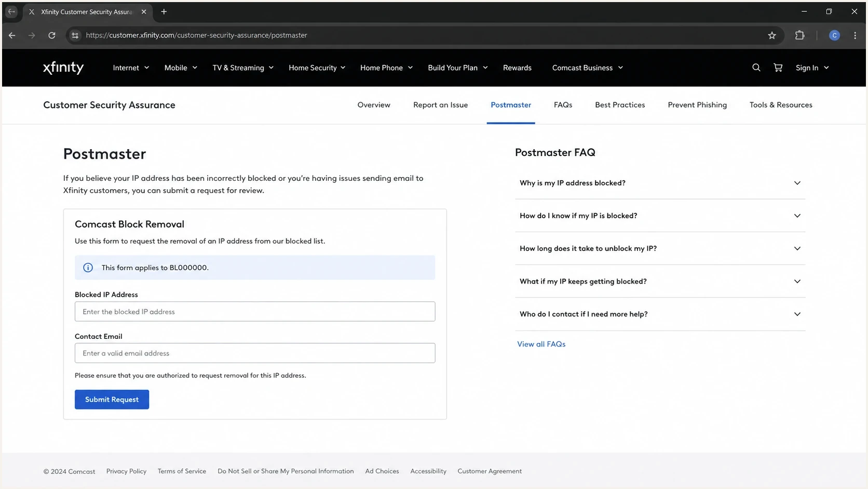Viewport: 868px width, 489px height.
Task: Close the Xfinity Customer Security tab
Action: [x=144, y=11]
